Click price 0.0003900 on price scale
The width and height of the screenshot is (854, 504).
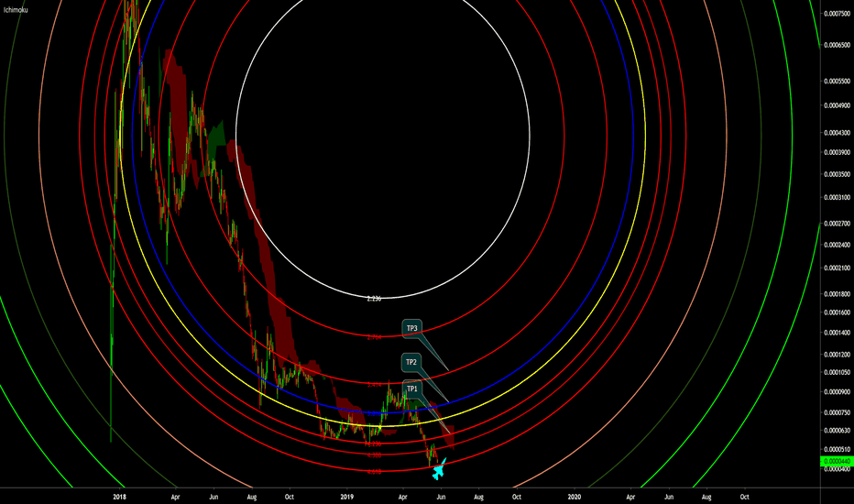838,152
